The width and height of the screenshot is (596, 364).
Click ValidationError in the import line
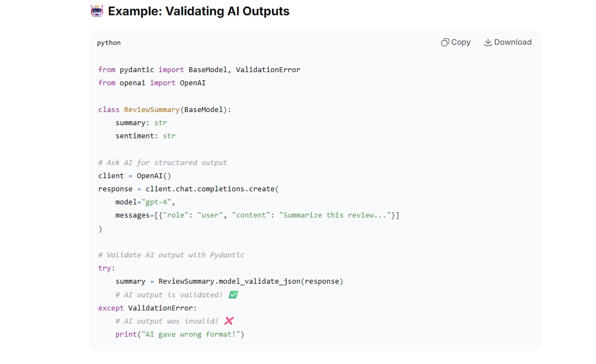pyautogui.click(x=268, y=70)
